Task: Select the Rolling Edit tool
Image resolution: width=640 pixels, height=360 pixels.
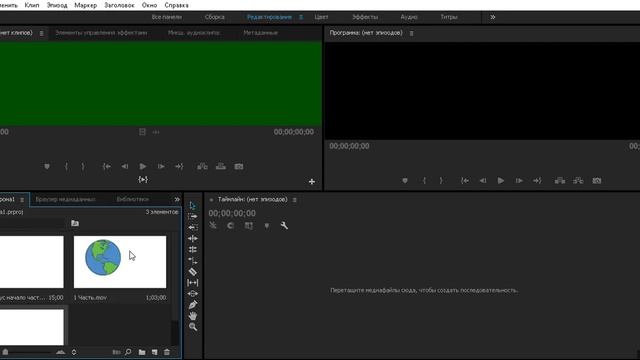Action: [x=193, y=249]
